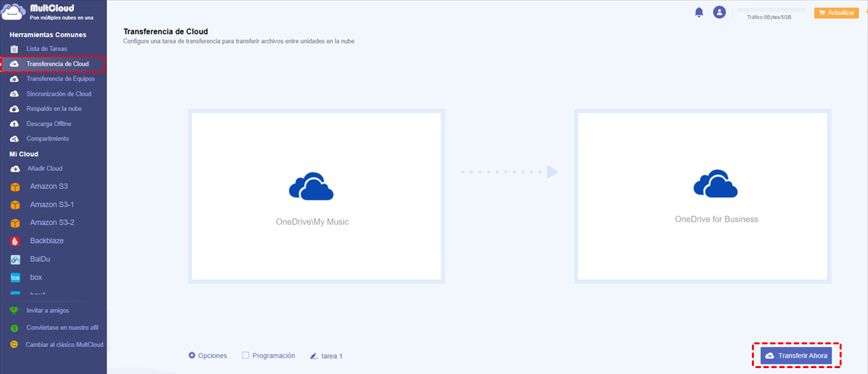Screen dimensions: 868x374
Task: Click the Herramientas Comunes section header
Action: click(x=47, y=34)
